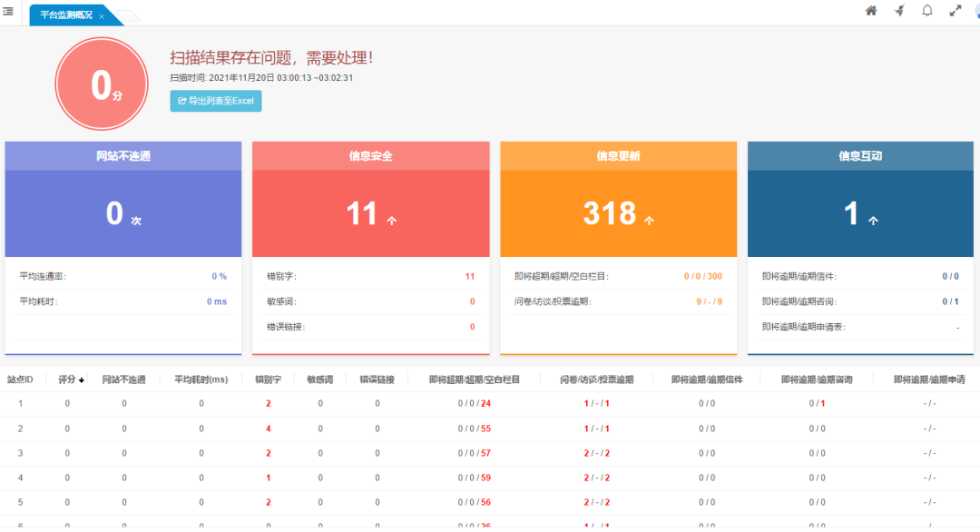Close the 平台监测概况 tab
Image resolution: width=980 pixels, height=532 pixels.
click(102, 15)
